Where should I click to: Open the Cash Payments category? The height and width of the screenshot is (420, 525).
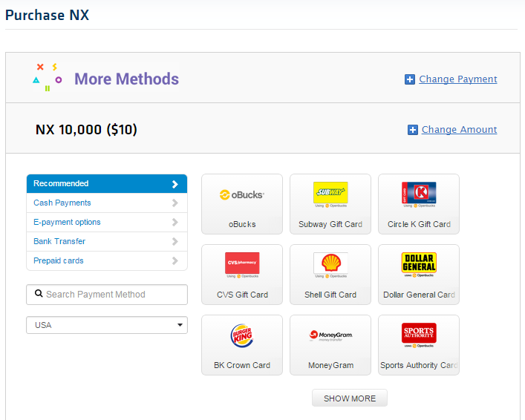107,203
